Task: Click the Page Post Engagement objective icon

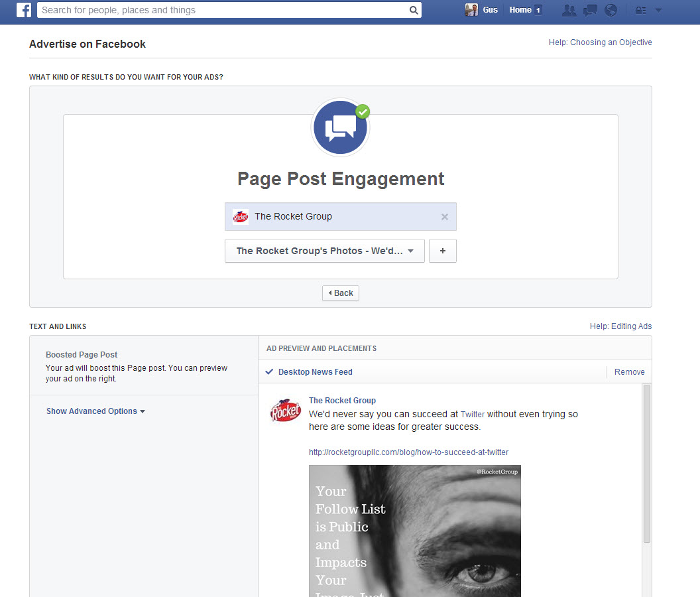Action: (341, 129)
